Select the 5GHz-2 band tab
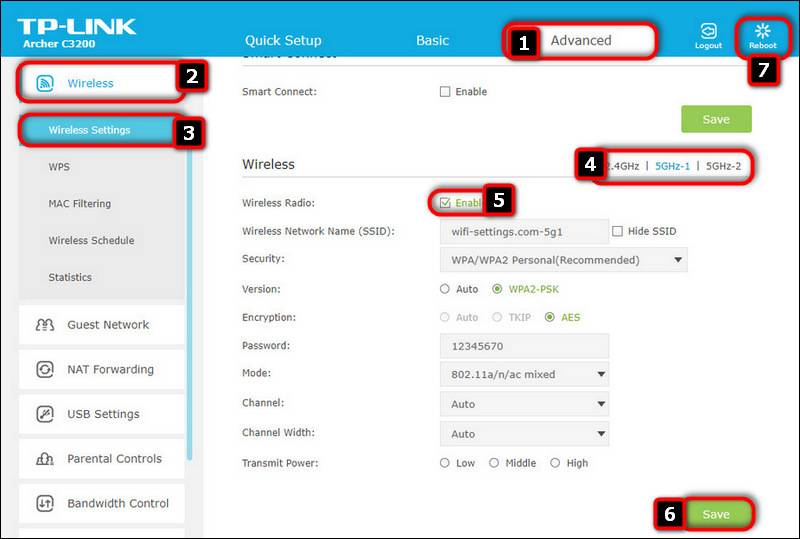Viewport: 800px width, 539px height. tap(723, 166)
